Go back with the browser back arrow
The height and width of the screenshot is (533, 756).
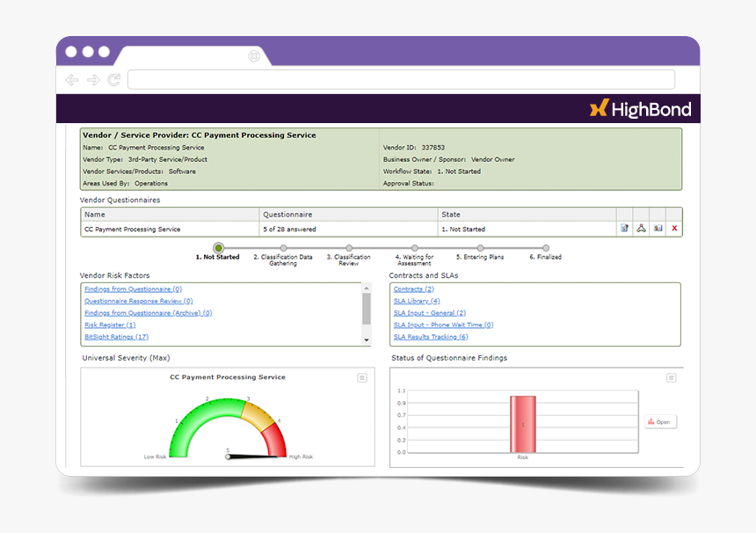click(72, 80)
